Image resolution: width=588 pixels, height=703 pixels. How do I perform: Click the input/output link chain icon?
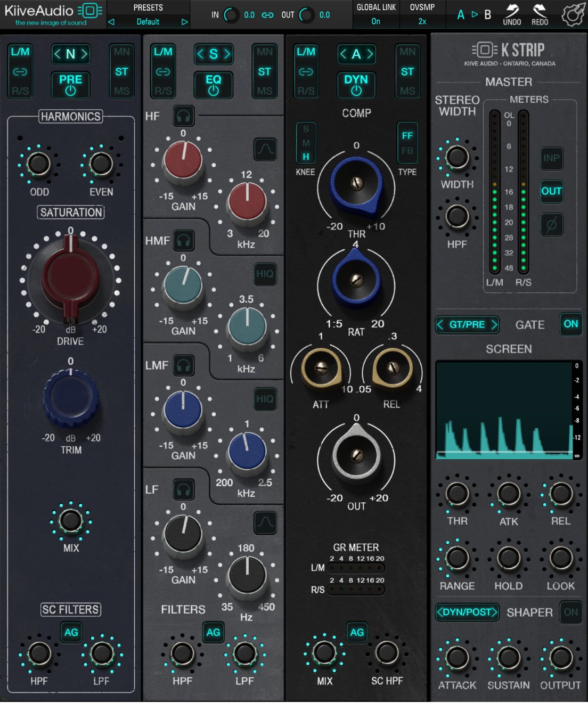267,15
